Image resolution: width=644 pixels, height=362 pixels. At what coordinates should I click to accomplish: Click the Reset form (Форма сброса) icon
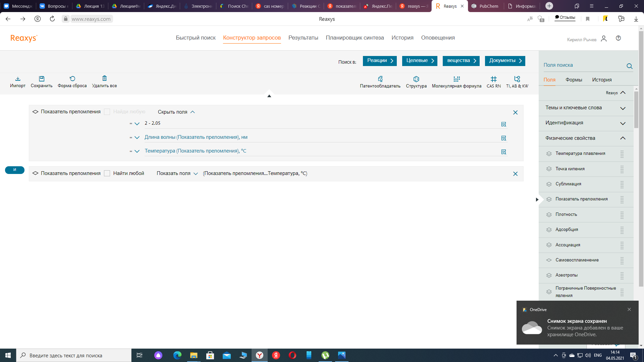(72, 79)
